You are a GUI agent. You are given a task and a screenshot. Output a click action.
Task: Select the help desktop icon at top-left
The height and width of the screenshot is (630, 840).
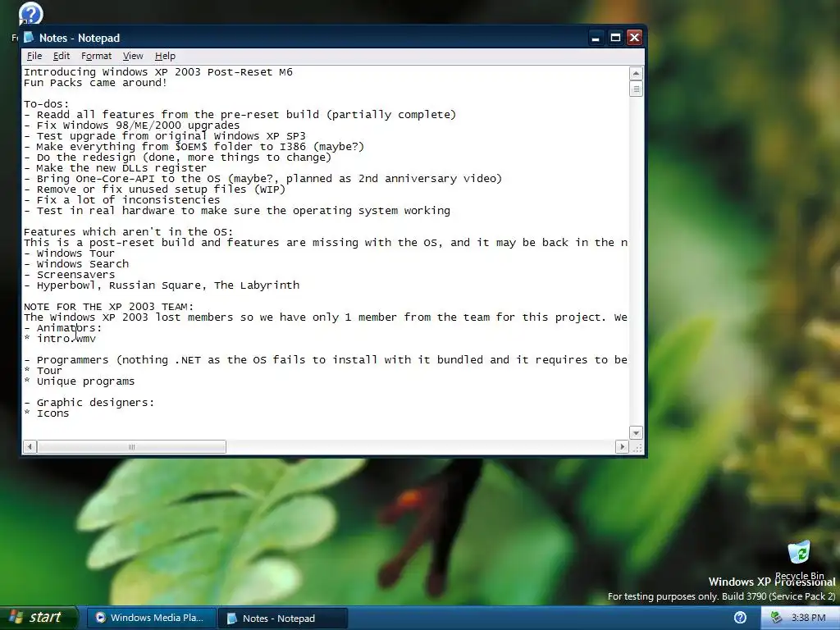pos(30,13)
